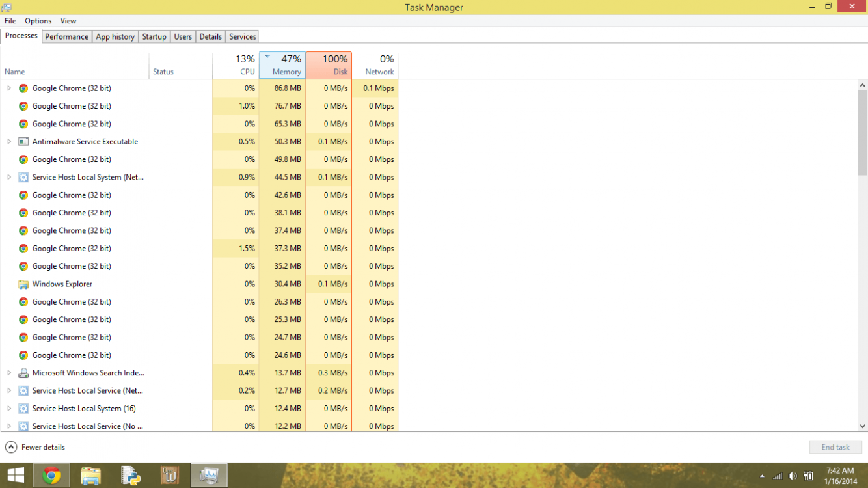
Task: Sort by the CPU column header
Action: coord(236,65)
